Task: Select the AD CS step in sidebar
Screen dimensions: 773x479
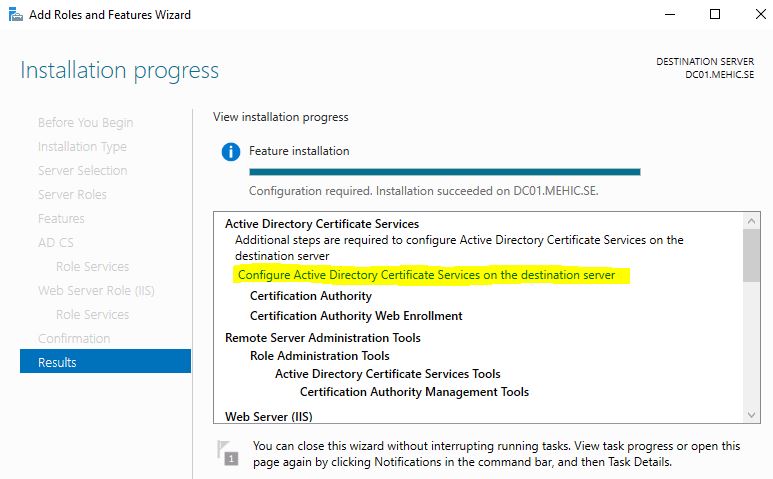Action: click(x=56, y=242)
